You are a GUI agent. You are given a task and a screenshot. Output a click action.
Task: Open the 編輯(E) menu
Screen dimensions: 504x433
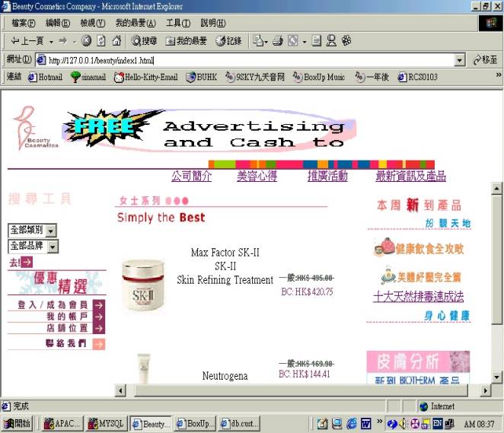point(58,23)
